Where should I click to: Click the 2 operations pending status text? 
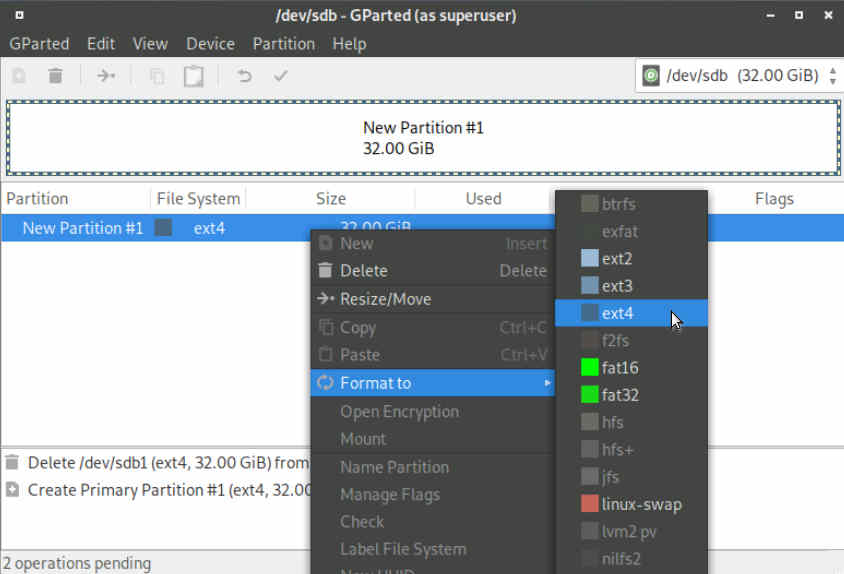pos(76,563)
